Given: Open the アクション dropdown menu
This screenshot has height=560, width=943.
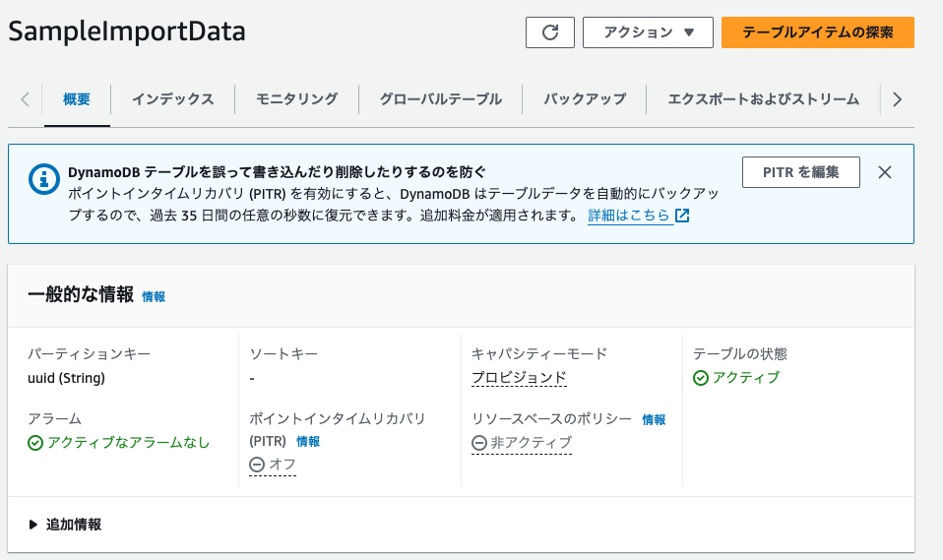Looking at the screenshot, I should 646,31.
